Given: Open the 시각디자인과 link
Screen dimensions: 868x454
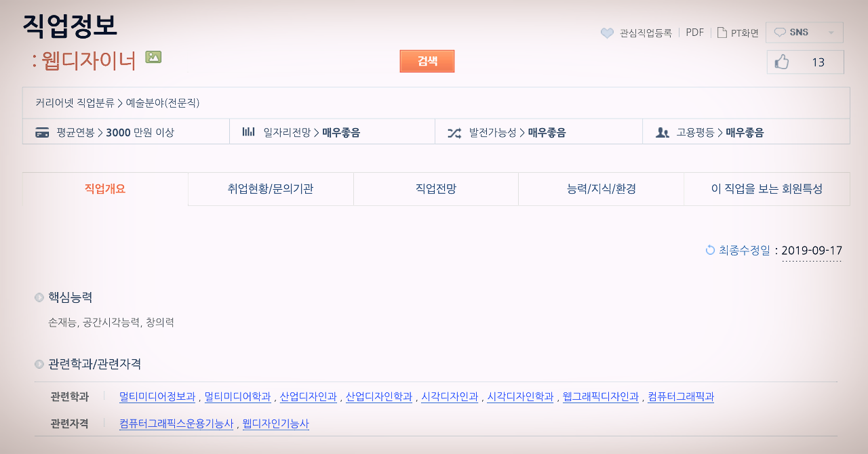Looking at the screenshot, I should [450, 396].
